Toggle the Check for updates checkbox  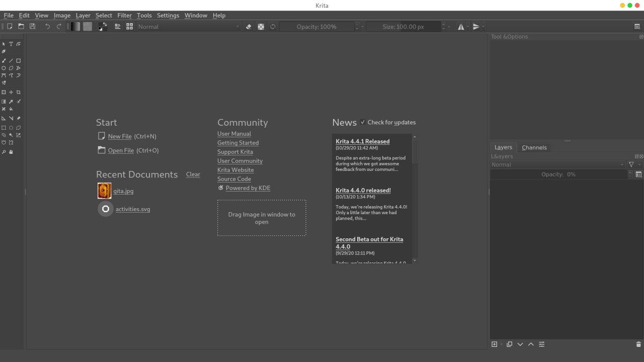coord(363,122)
